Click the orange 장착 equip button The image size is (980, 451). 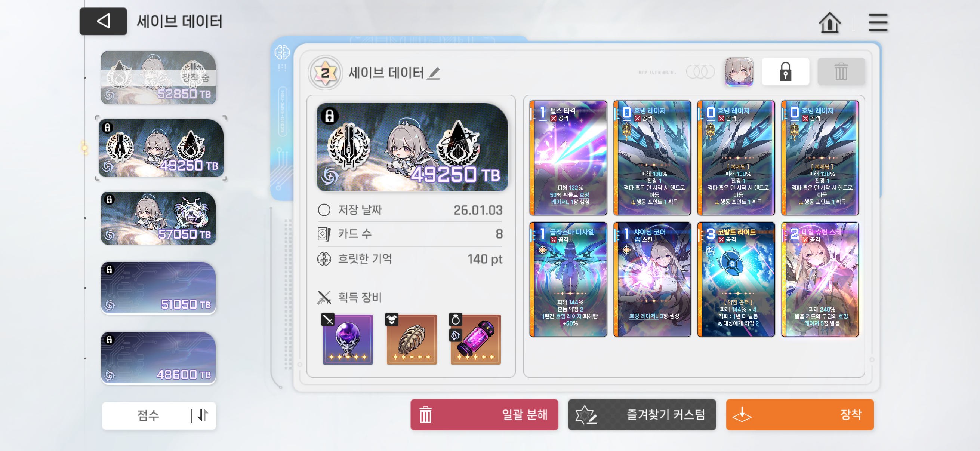[799, 414]
